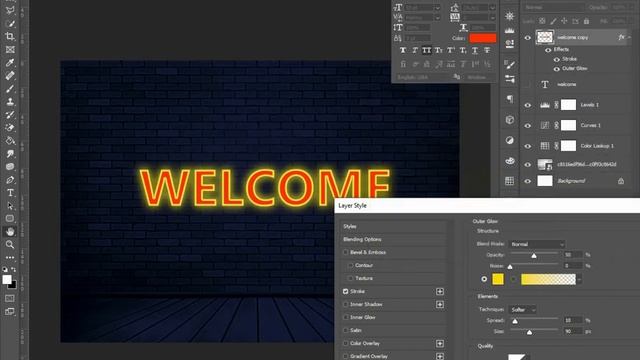Open Styles in the Layer Style list

tap(393, 227)
